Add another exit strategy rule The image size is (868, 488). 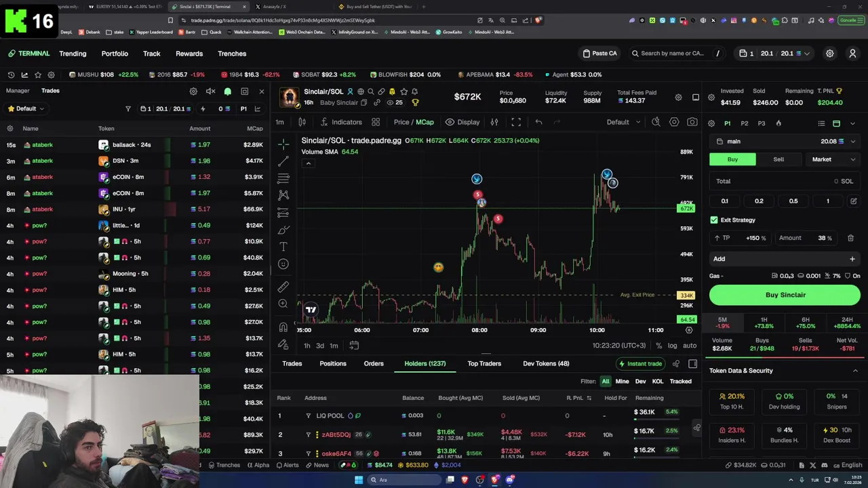point(785,259)
